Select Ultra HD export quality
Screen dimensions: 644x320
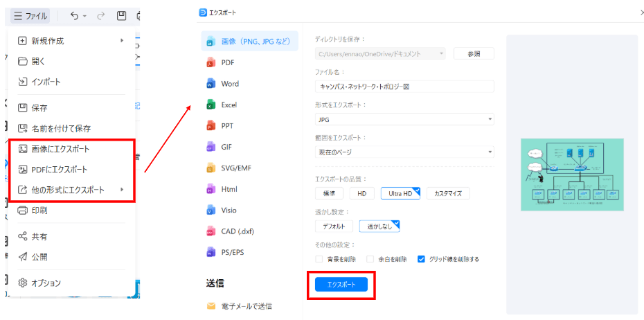pyautogui.click(x=400, y=193)
